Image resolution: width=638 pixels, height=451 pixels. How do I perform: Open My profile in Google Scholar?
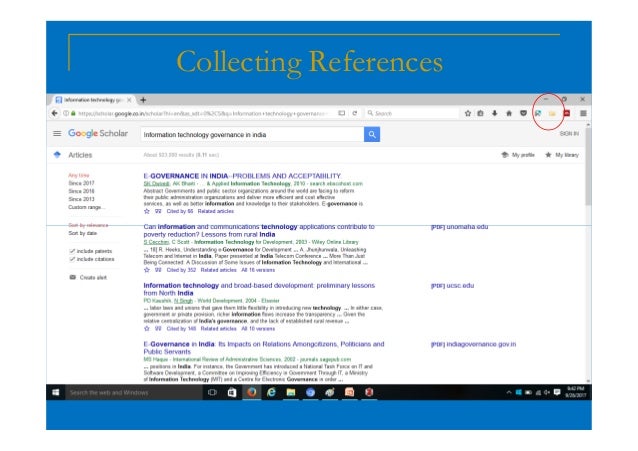(518, 155)
